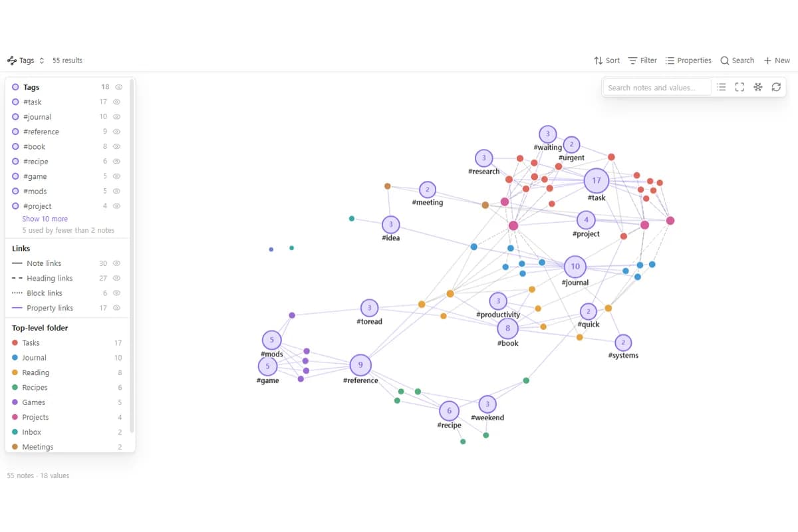Select the #systems node in graph
Image resolution: width=798 pixels, height=532 pixels.
(x=623, y=342)
